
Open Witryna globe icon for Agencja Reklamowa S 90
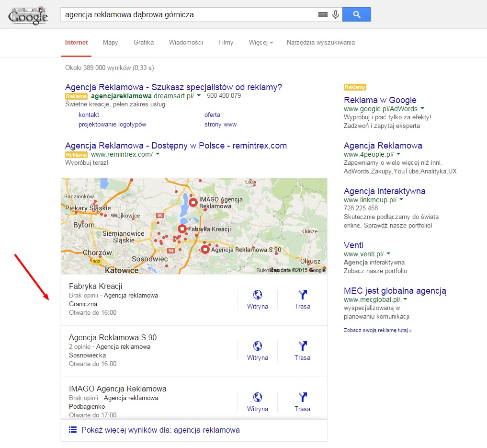[x=258, y=345]
